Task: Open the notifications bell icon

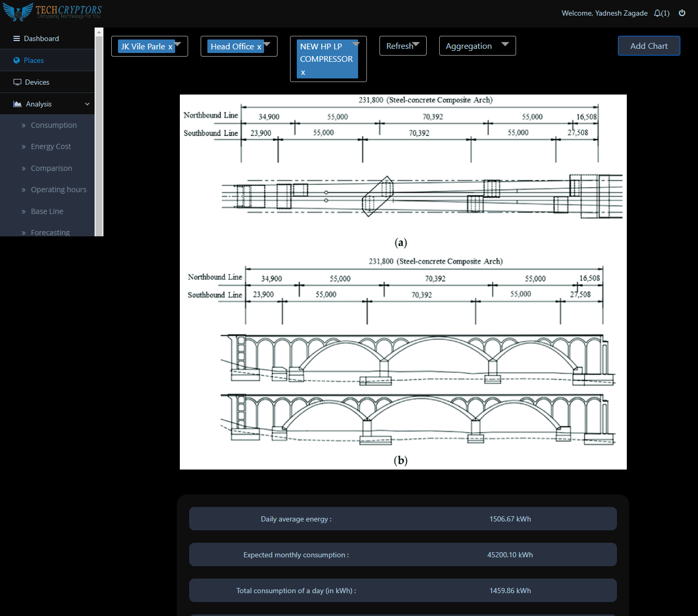Action: (x=657, y=13)
